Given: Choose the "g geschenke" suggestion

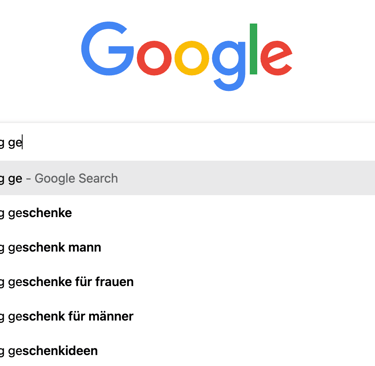Looking at the screenshot, I should point(187,213).
